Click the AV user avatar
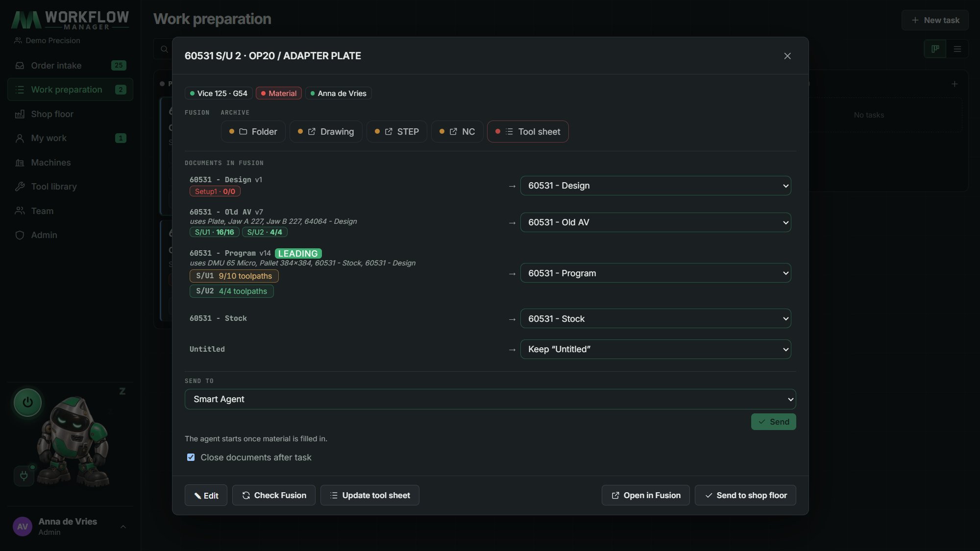The width and height of the screenshot is (980, 551). click(23, 527)
